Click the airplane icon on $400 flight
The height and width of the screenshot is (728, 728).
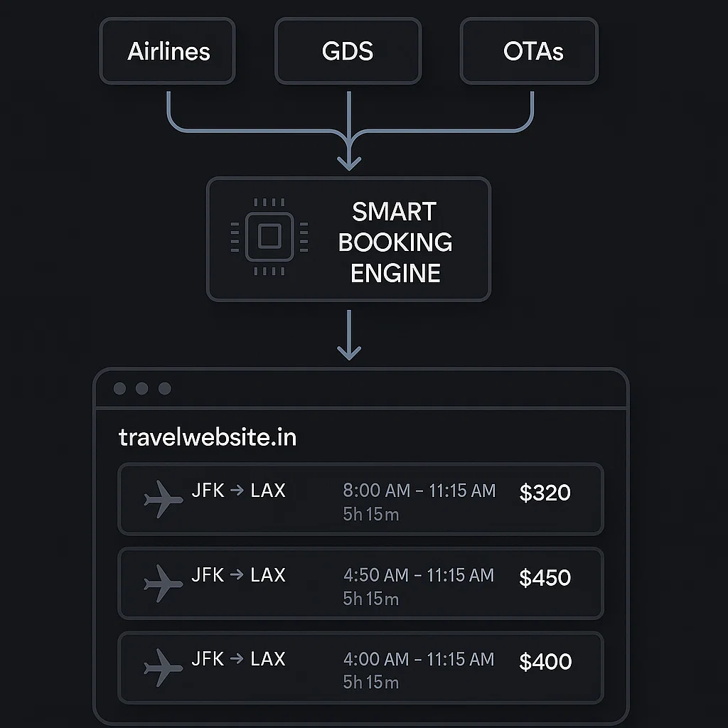164,668
